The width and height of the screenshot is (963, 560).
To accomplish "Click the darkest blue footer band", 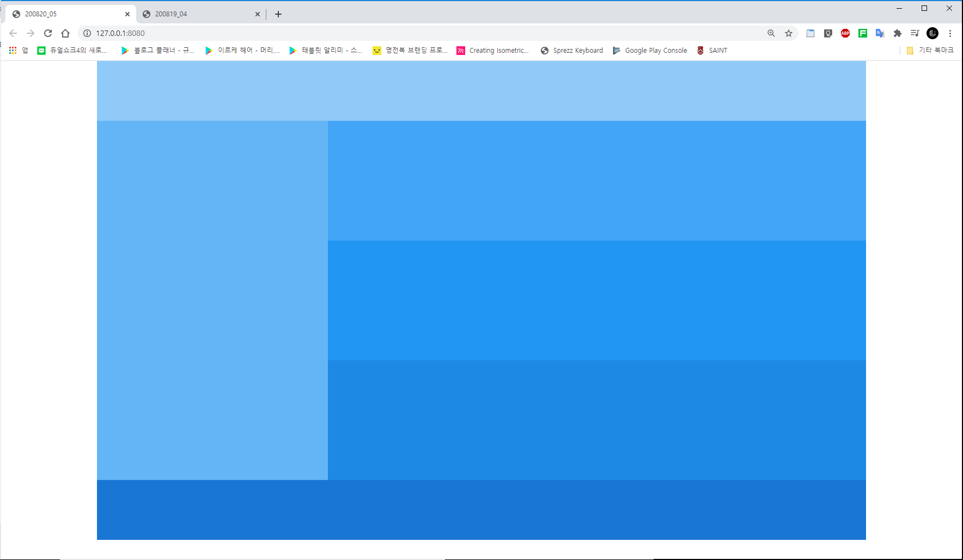I will coord(481,510).
